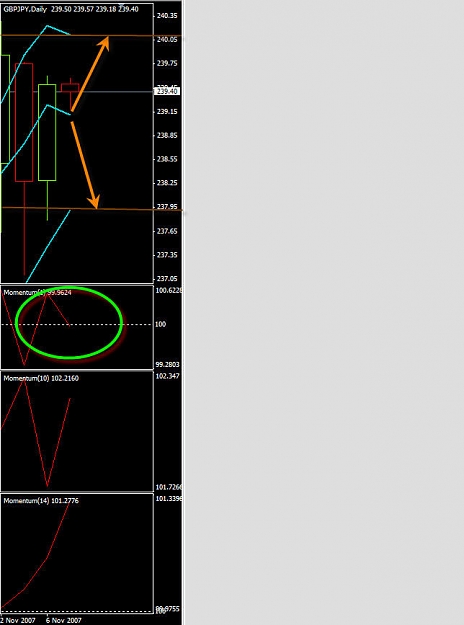Click the 240.35 price axis label
This screenshot has width=464, height=625.
167,16
